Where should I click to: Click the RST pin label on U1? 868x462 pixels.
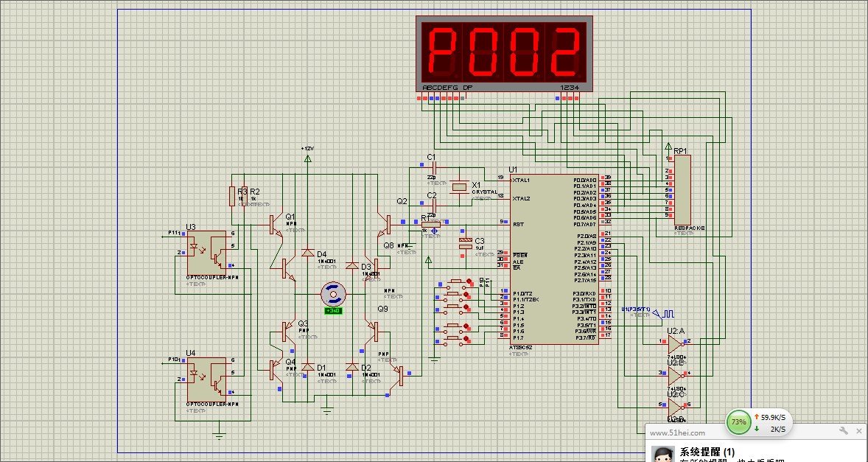518,225
